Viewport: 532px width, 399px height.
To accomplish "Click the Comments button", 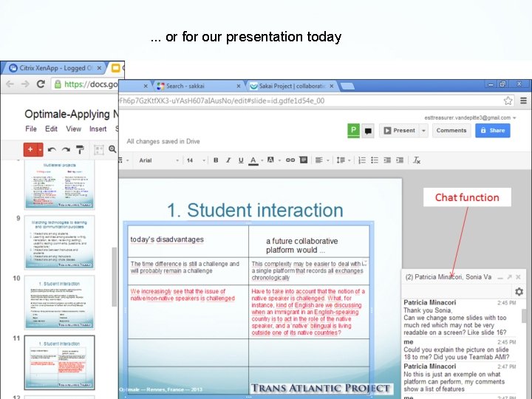I will (451, 131).
